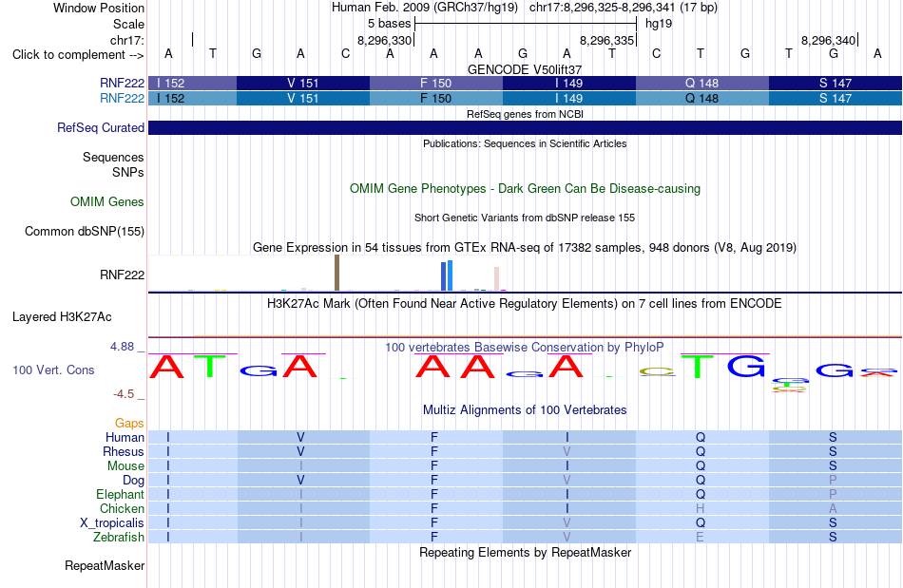Click the Gaps alignment label
The width and height of the screenshot is (903, 588).
pyautogui.click(x=129, y=424)
